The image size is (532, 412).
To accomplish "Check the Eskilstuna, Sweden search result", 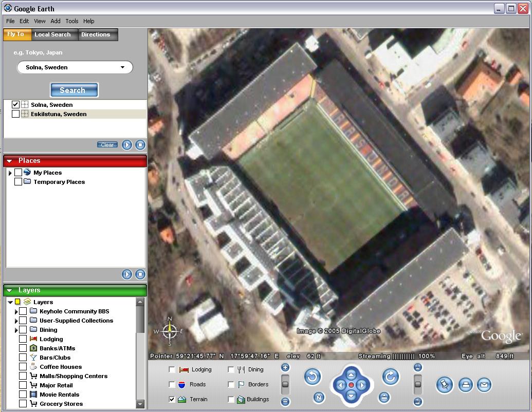I will [15, 114].
